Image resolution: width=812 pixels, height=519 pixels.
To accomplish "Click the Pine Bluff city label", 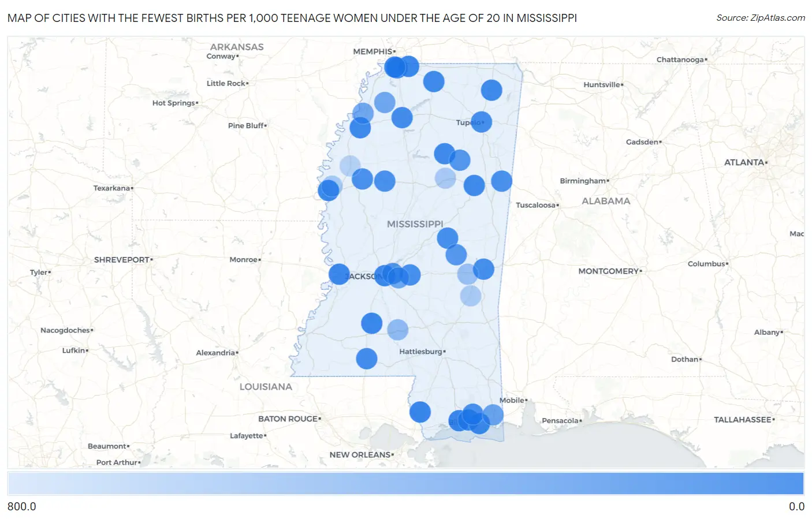I will click(x=245, y=125).
